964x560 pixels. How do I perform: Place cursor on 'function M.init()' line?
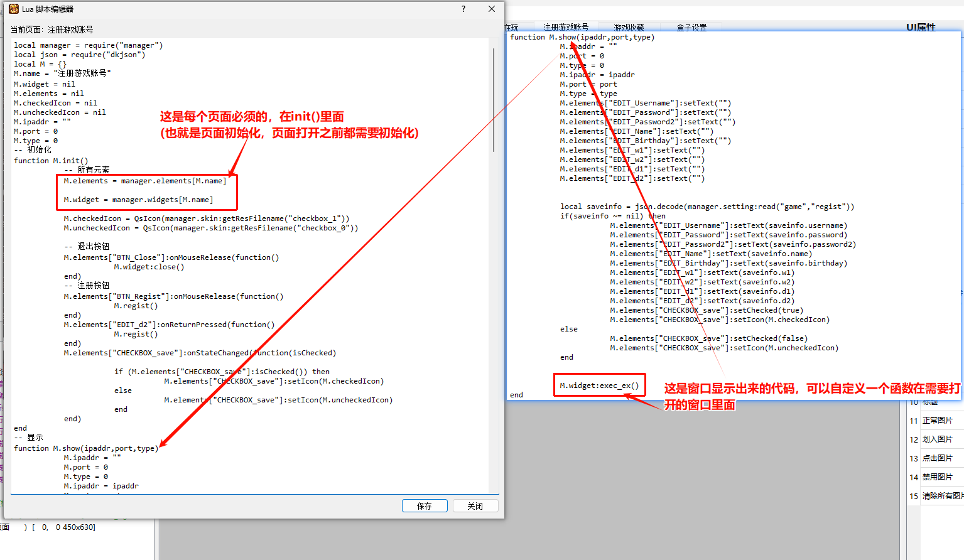coord(51,161)
